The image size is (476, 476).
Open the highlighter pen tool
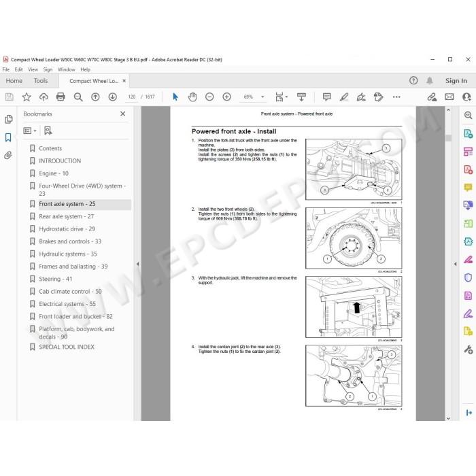point(344,97)
